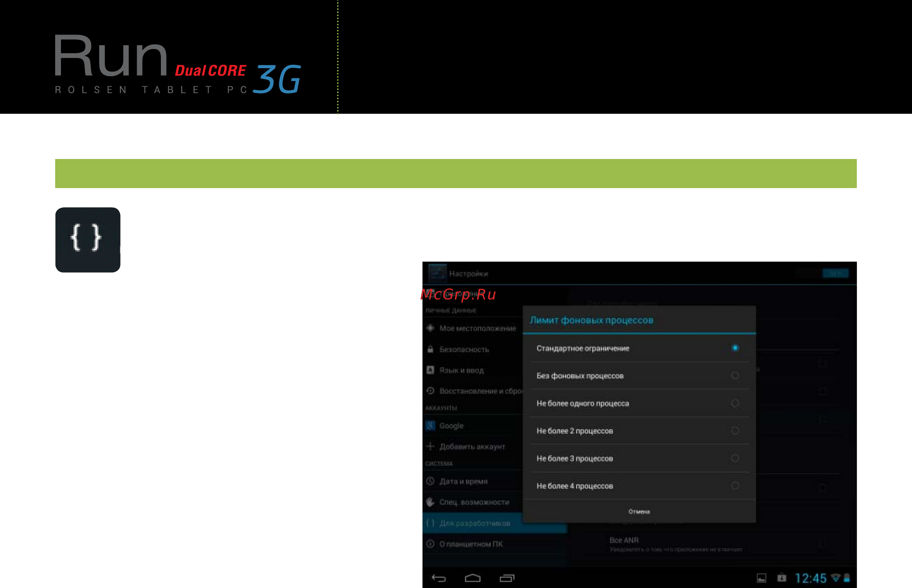Tap the Home navigation button

(x=473, y=578)
